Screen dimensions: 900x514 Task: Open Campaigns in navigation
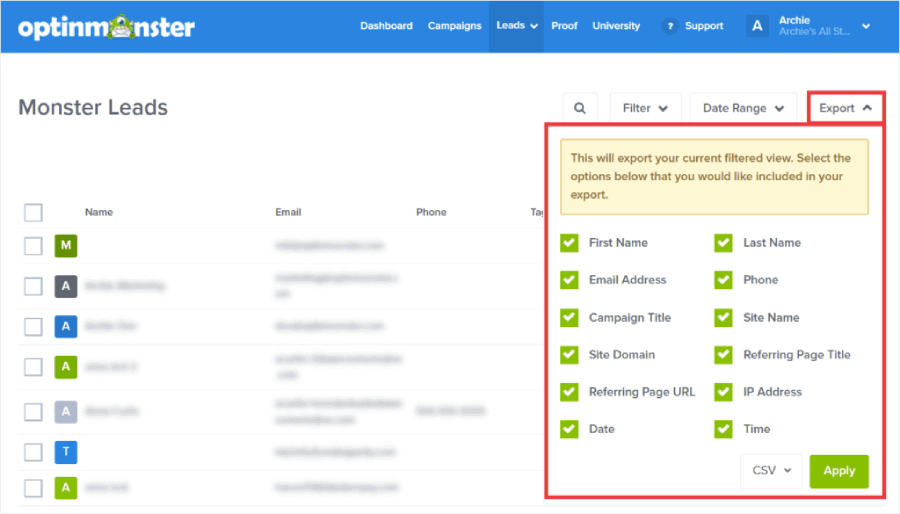point(455,26)
